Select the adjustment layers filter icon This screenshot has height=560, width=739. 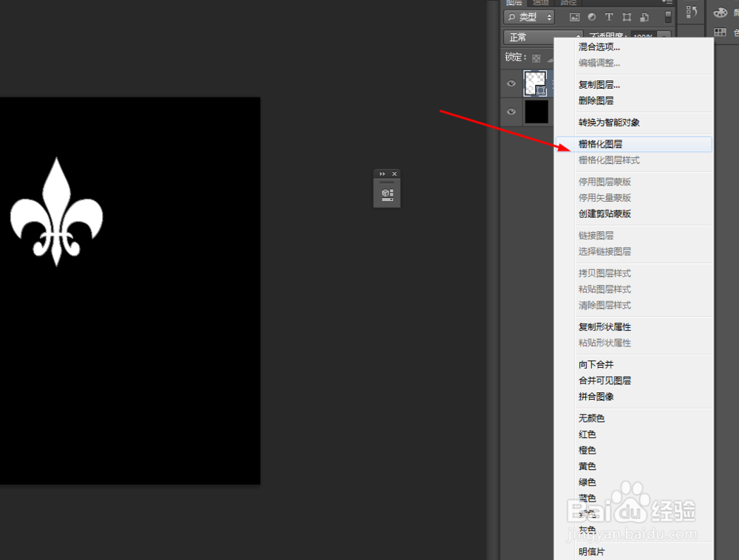click(x=592, y=16)
